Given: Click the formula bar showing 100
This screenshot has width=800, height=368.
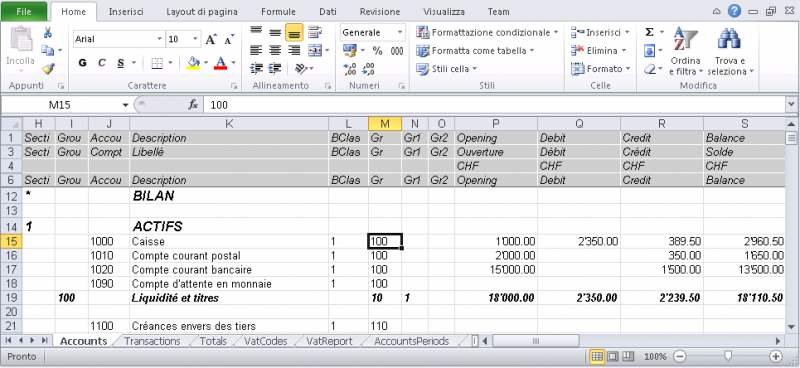Looking at the screenshot, I should 495,105.
